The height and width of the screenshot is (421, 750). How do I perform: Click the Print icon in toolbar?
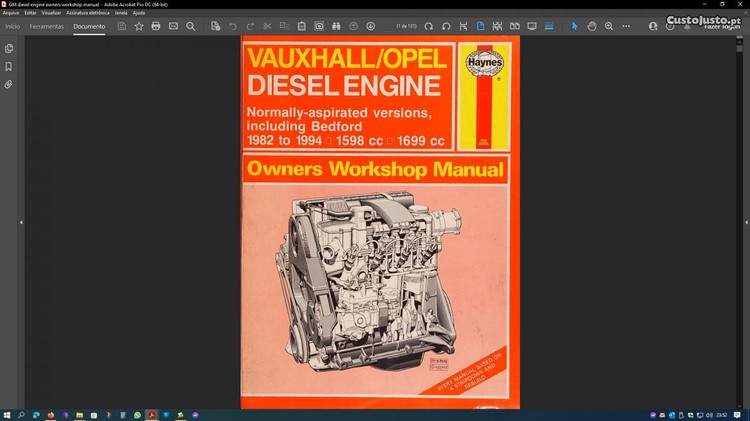(156, 26)
